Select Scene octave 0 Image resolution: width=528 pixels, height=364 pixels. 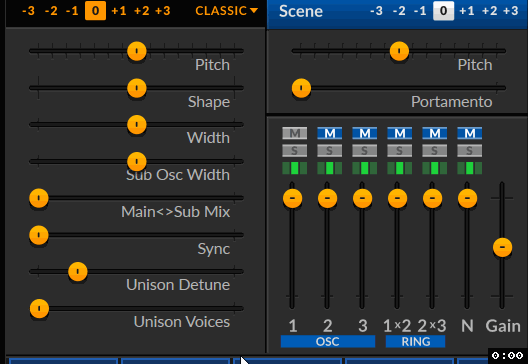coord(443,11)
